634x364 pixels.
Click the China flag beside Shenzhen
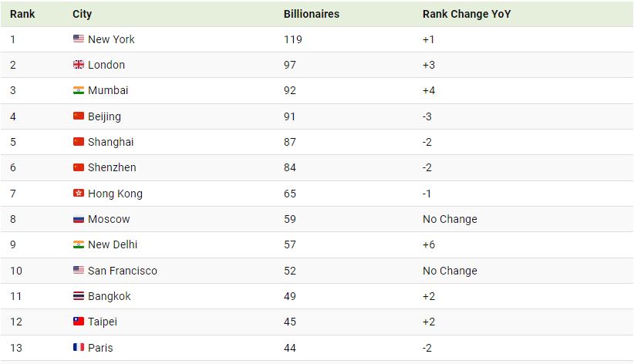click(78, 167)
